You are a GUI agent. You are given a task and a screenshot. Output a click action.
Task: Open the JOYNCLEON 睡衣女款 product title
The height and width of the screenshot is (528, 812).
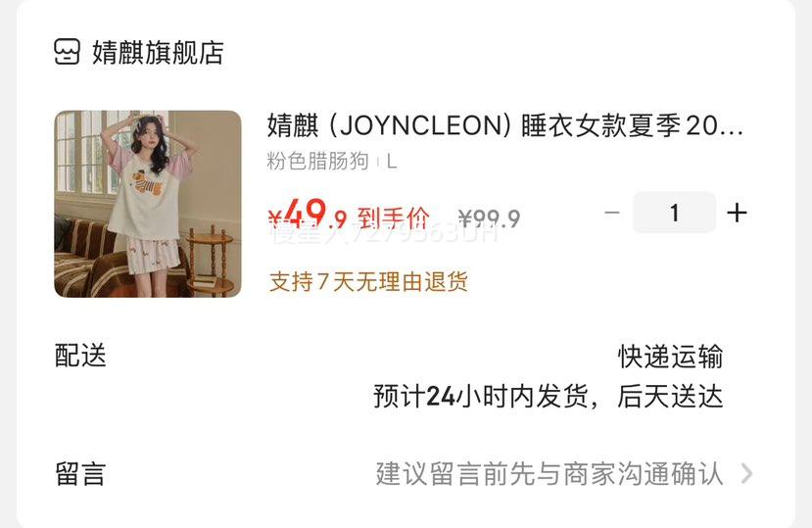504,125
